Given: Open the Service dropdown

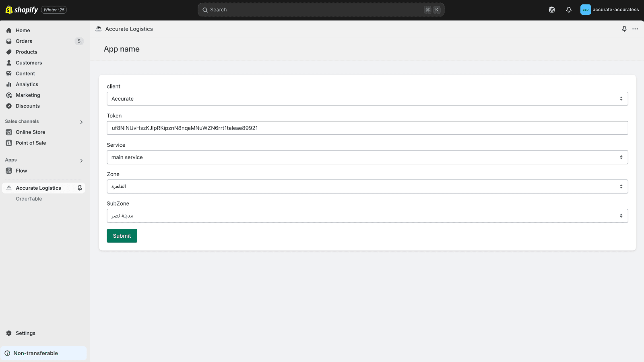Looking at the screenshot, I should coord(367,157).
